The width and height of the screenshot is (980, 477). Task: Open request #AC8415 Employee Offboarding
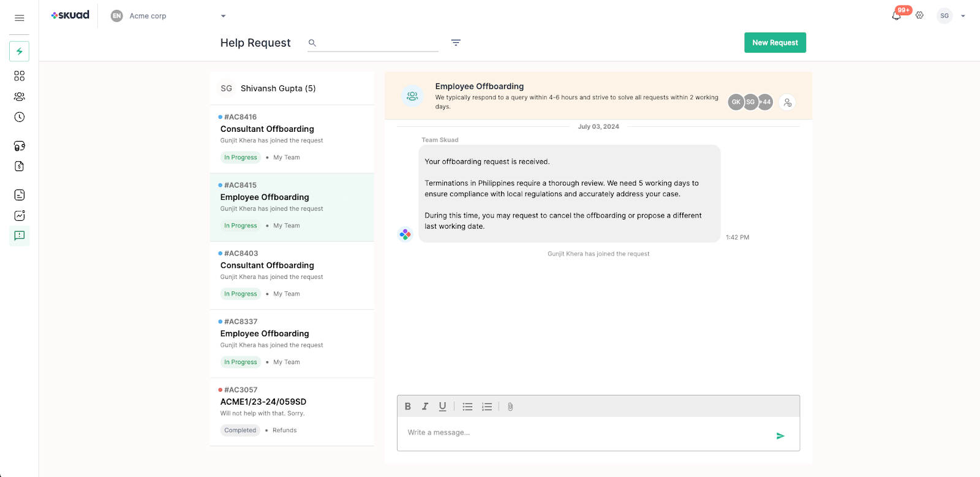pyautogui.click(x=292, y=207)
